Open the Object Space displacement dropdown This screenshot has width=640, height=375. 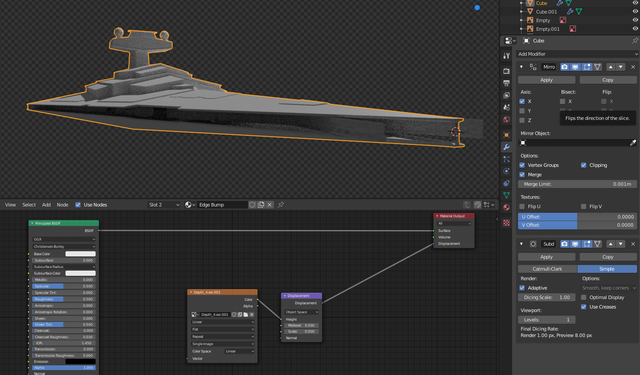pos(302,312)
